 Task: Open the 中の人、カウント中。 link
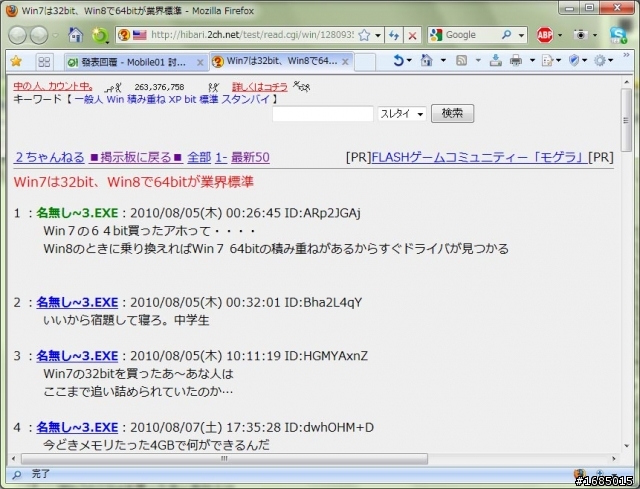point(53,87)
